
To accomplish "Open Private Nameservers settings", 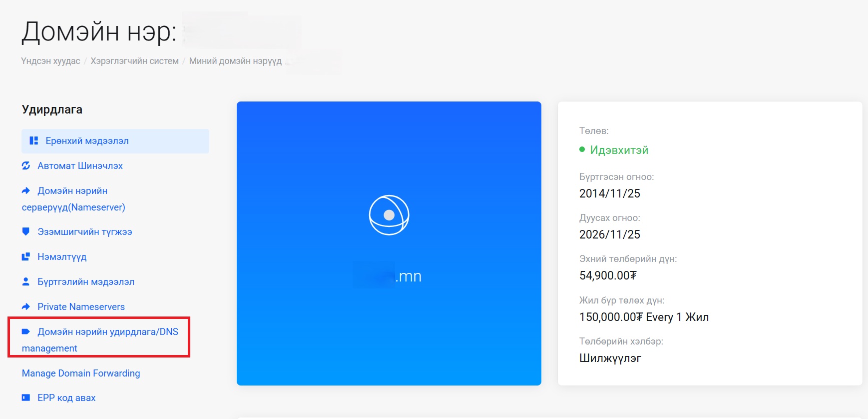I will [81, 307].
